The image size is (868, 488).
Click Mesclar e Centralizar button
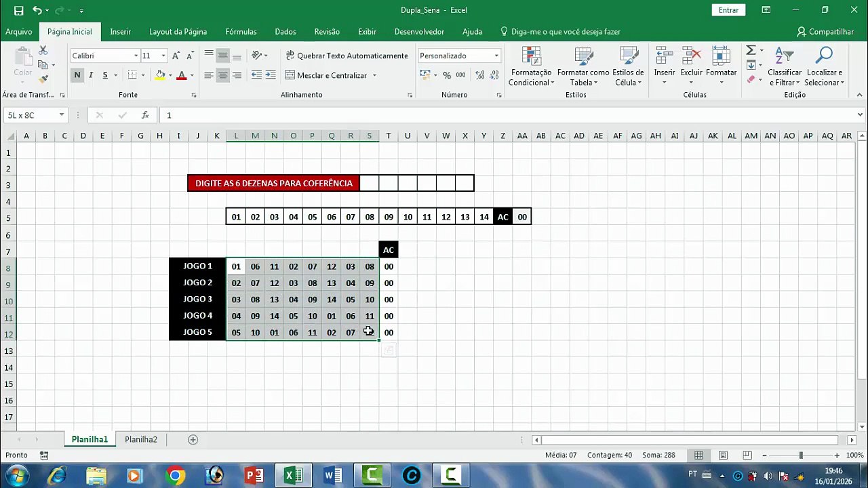326,75
